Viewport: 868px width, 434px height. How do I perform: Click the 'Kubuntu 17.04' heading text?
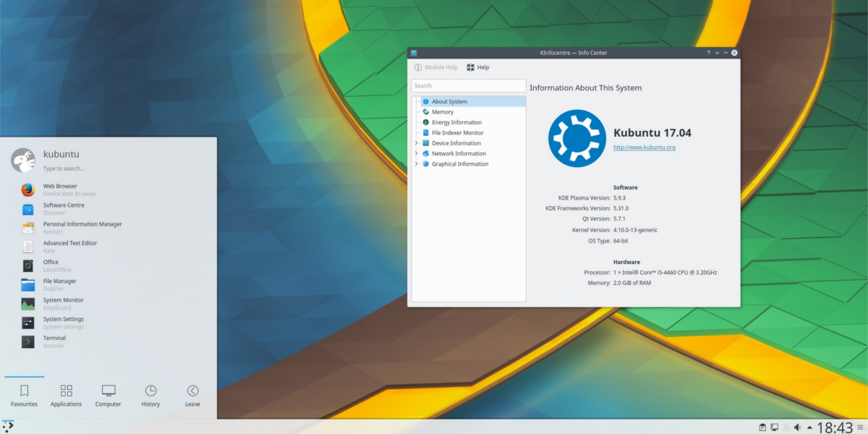click(x=652, y=133)
